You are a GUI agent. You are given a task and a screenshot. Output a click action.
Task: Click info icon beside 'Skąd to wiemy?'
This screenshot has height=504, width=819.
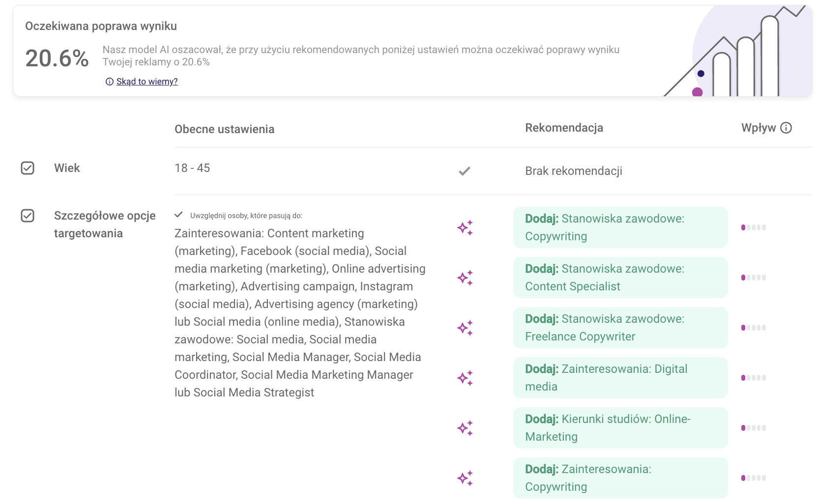(110, 82)
